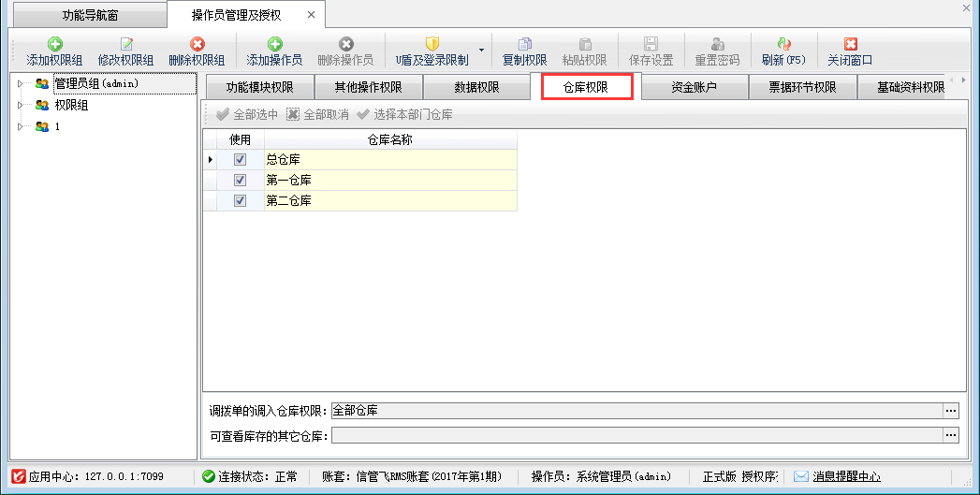Switch to the 资金账户 tab

(694, 88)
